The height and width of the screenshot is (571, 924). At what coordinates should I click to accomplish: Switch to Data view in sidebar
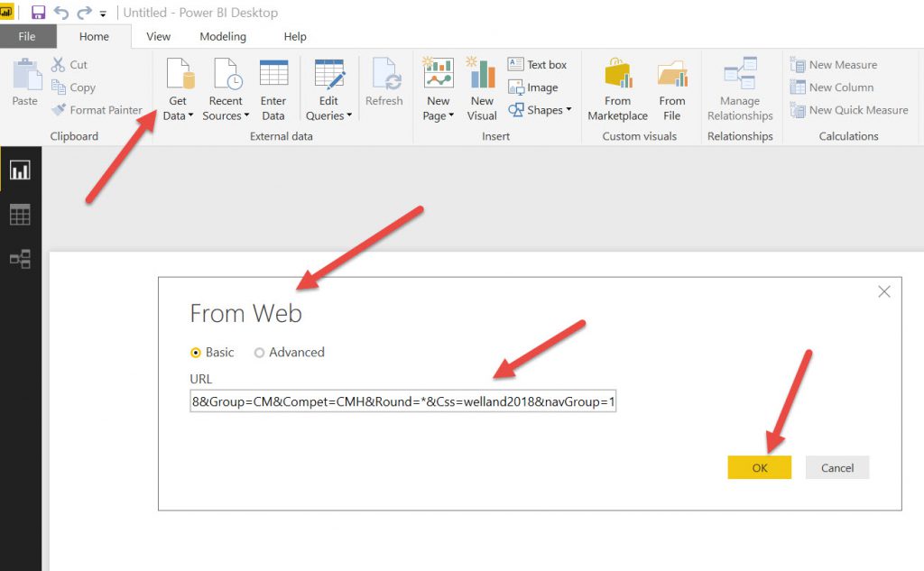[x=20, y=215]
